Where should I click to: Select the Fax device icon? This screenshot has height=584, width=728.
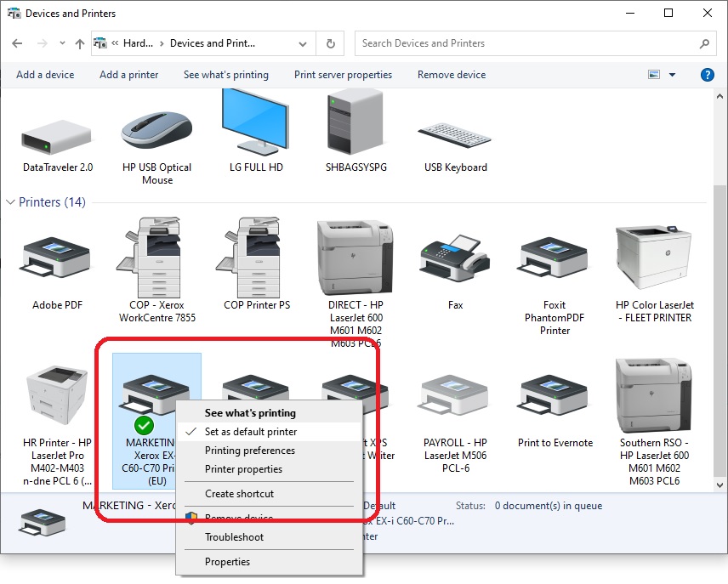coord(455,258)
